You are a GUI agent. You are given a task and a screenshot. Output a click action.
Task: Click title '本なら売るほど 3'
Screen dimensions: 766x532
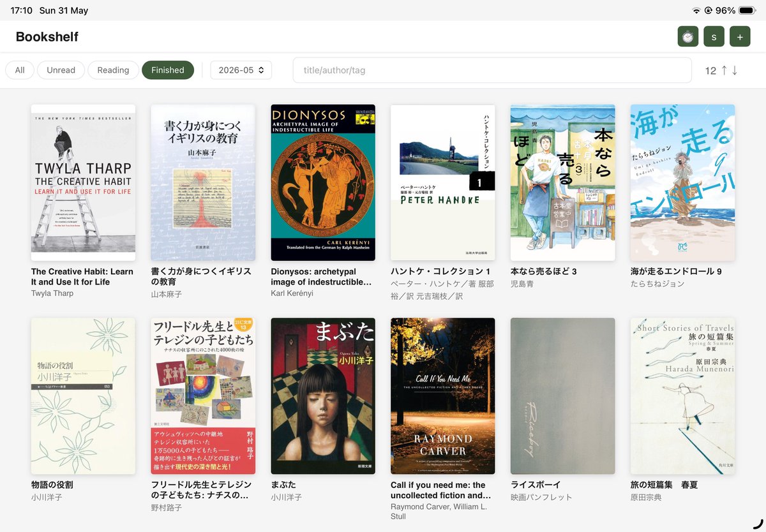(544, 272)
